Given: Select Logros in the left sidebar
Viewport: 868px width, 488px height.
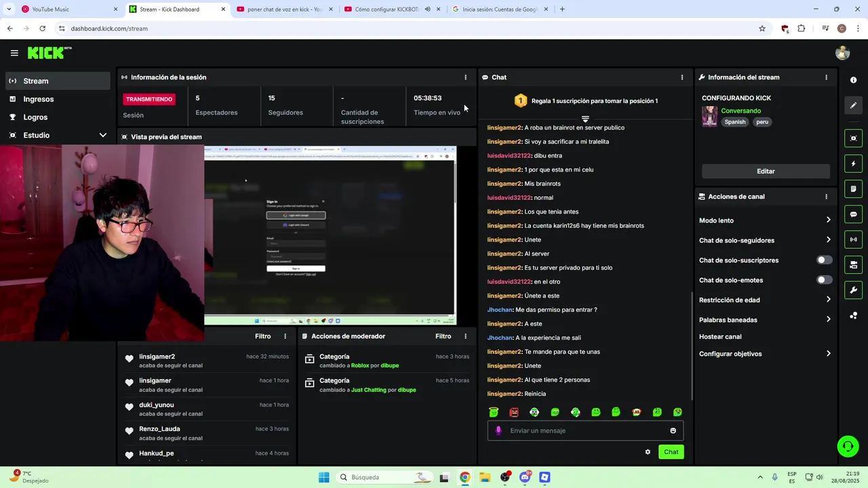Looking at the screenshot, I should [x=57, y=117].
